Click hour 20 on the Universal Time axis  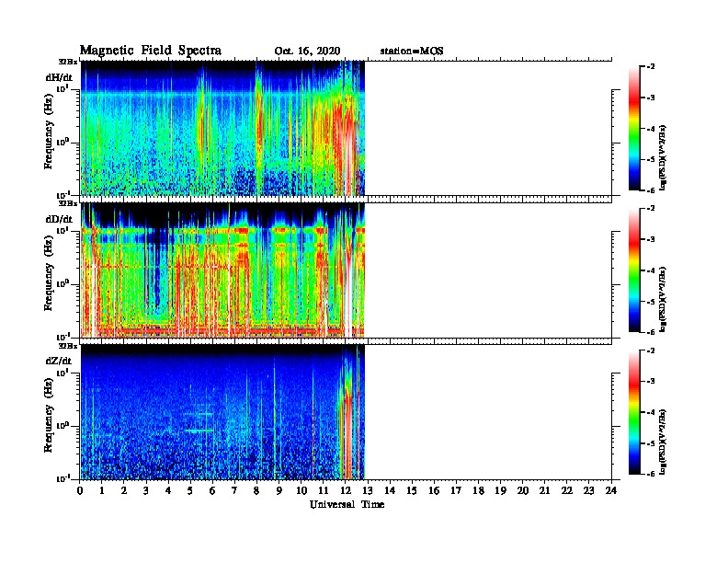(523, 491)
